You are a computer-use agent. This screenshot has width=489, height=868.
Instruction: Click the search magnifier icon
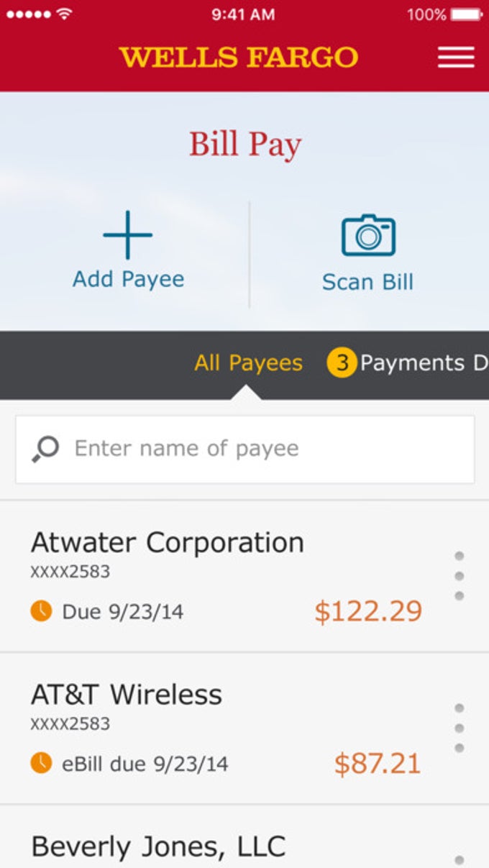[45, 449]
